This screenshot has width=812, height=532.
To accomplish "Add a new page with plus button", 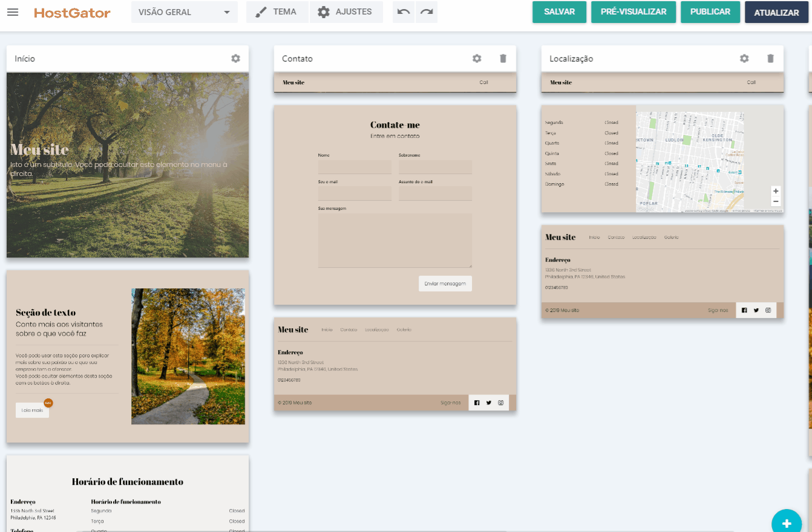I will click(787, 524).
